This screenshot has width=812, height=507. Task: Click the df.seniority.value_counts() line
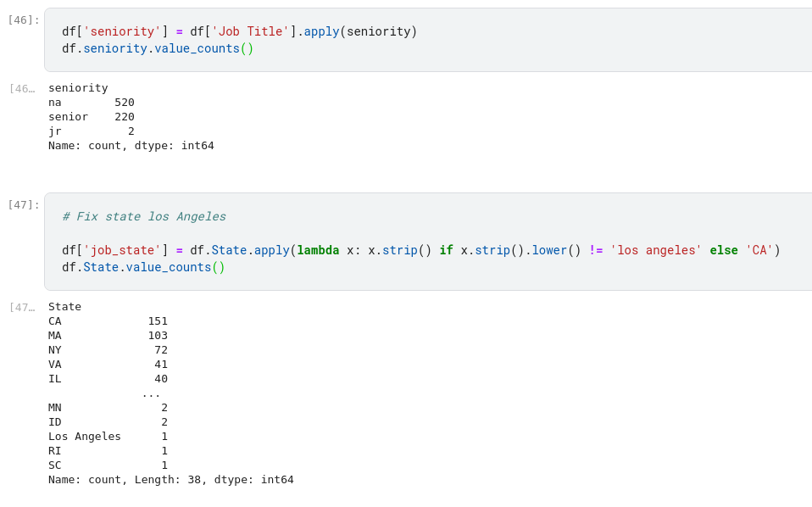pyautogui.click(x=158, y=48)
